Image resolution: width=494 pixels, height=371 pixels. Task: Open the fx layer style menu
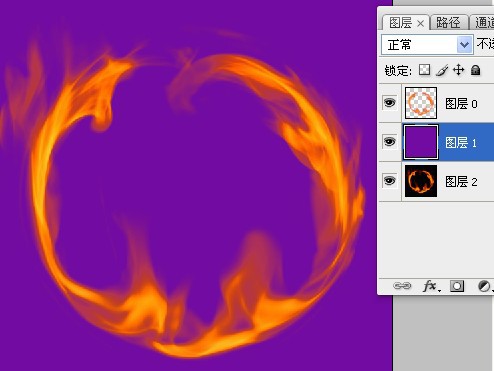click(x=431, y=286)
